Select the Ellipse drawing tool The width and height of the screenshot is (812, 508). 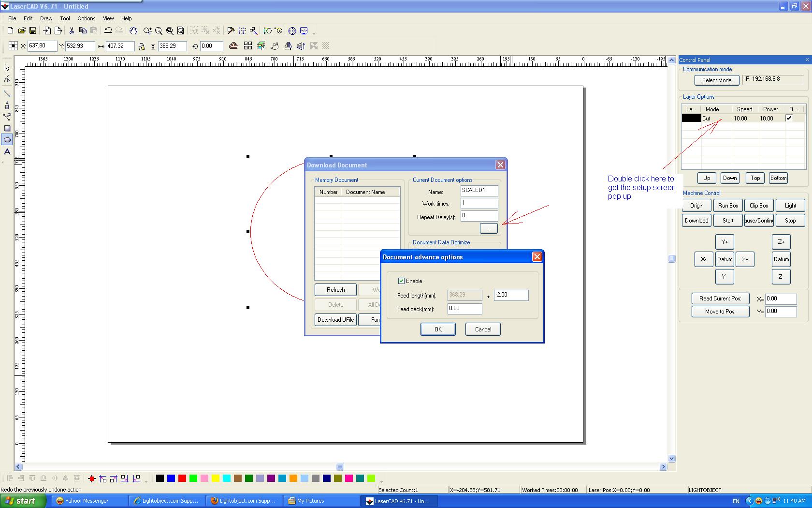7,140
